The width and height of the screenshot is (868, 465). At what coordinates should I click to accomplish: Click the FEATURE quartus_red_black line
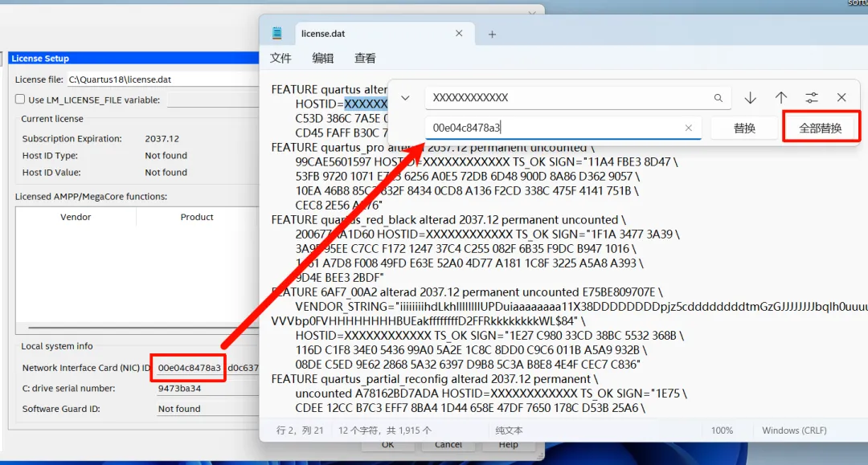click(x=448, y=219)
